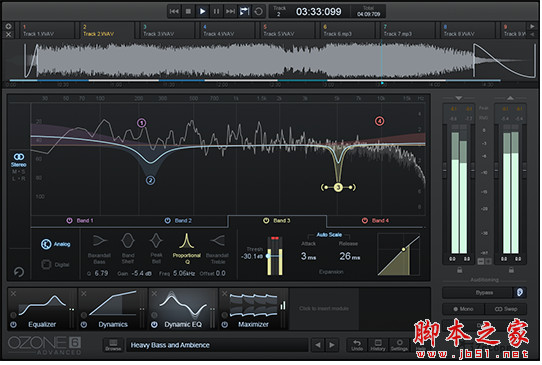
Task: Switch to the Band 4 tab
Action: (x=376, y=221)
